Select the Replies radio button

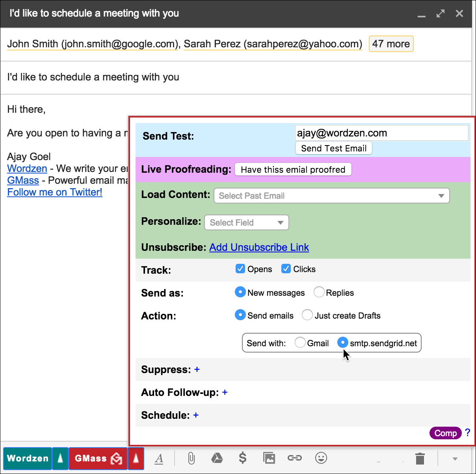pos(319,292)
